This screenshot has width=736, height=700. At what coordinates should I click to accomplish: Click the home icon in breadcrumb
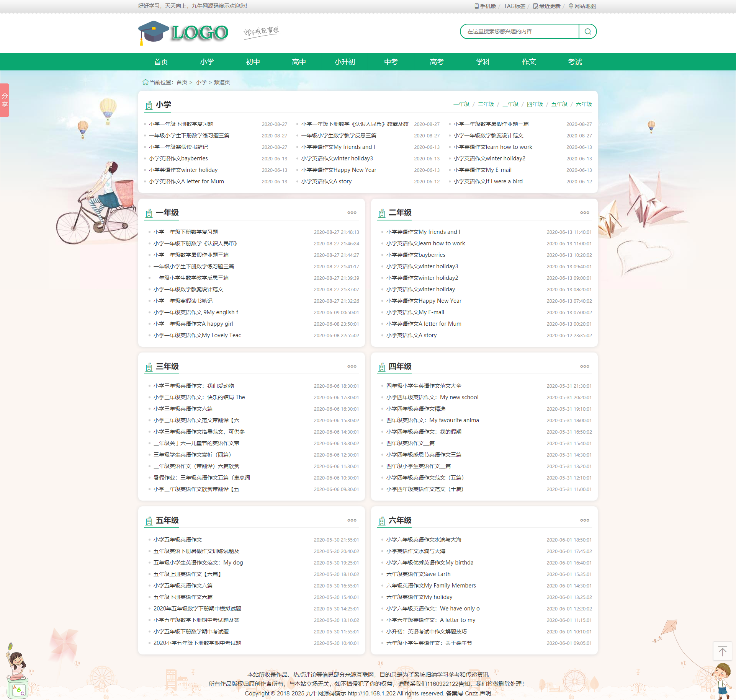[145, 82]
